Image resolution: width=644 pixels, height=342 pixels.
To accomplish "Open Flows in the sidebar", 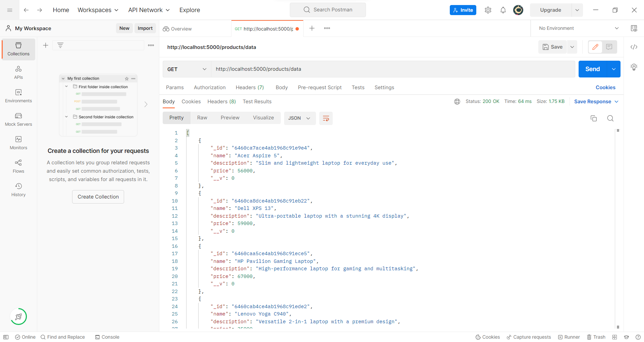I will [18, 167].
